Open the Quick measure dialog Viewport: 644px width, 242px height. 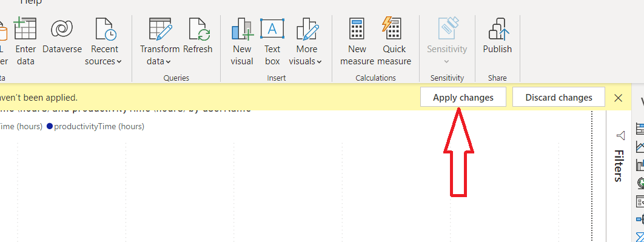pyautogui.click(x=394, y=41)
